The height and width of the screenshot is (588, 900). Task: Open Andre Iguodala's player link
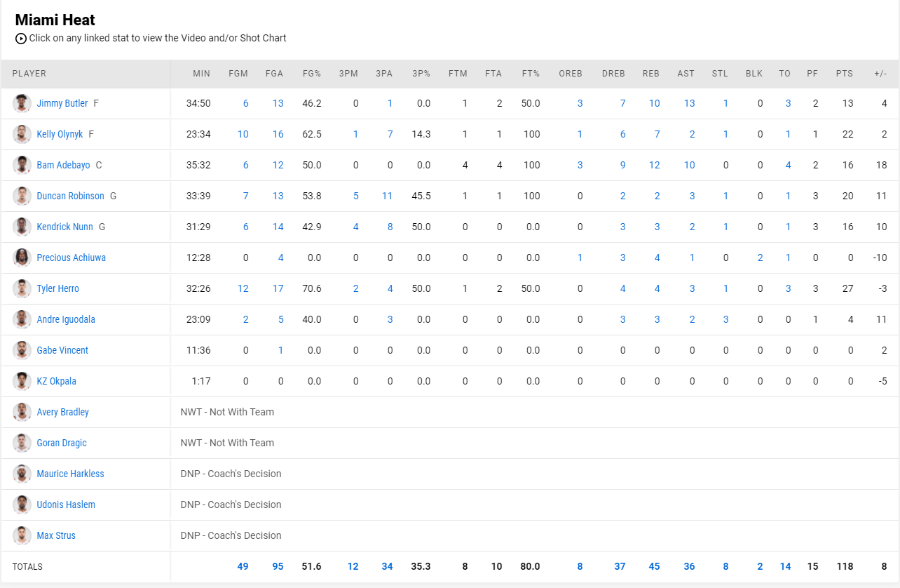click(66, 319)
